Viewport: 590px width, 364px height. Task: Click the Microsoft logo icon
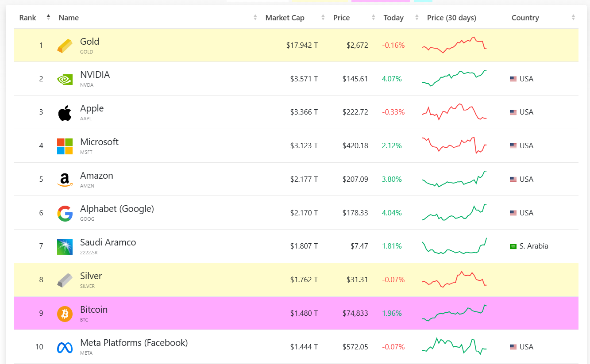click(x=65, y=146)
